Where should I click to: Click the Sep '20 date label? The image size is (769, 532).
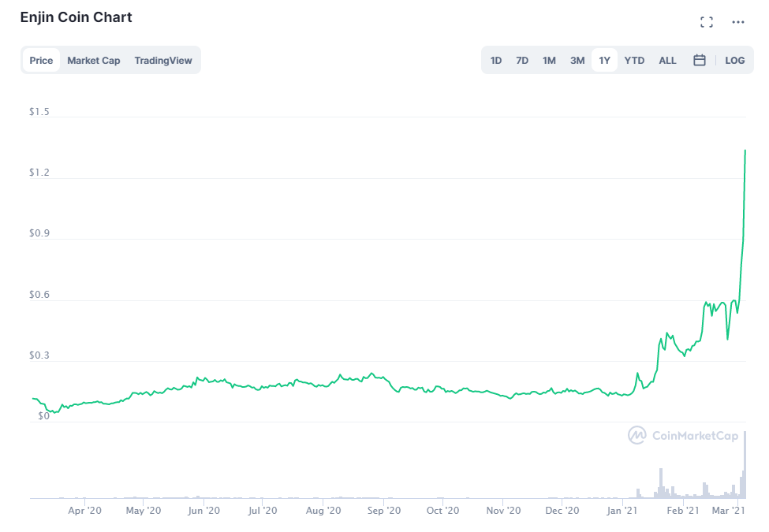[x=384, y=511]
